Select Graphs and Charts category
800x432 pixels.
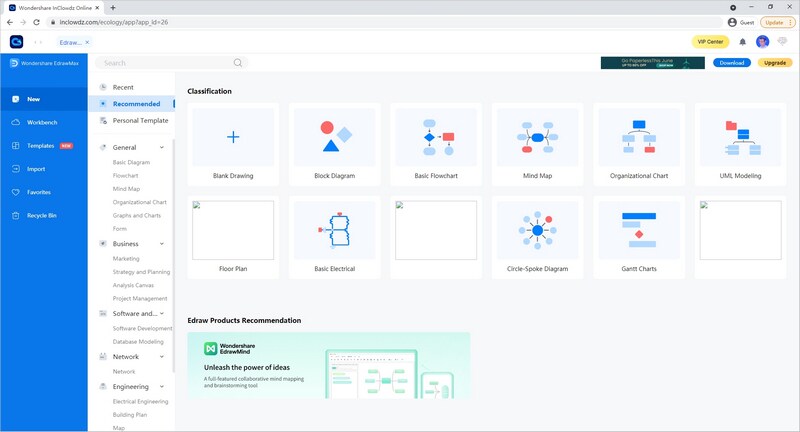click(x=137, y=215)
